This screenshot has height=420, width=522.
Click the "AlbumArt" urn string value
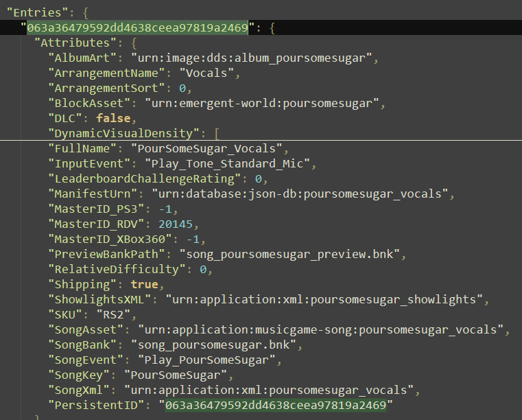click(254, 58)
